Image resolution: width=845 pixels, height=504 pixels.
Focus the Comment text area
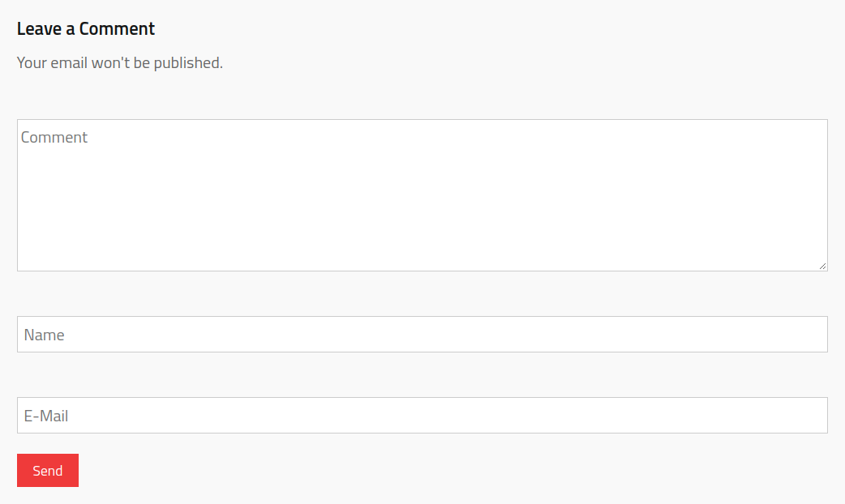[x=422, y=195]
